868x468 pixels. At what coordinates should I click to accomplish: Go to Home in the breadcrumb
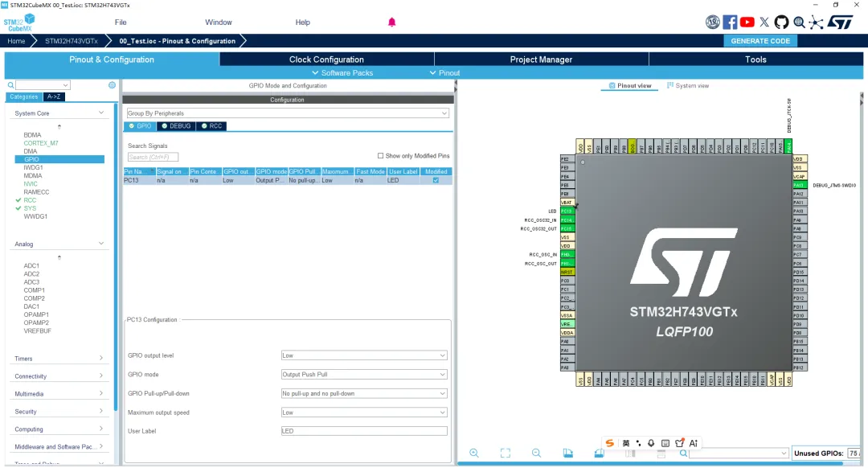pyautogui.click(x=16, y=41)
